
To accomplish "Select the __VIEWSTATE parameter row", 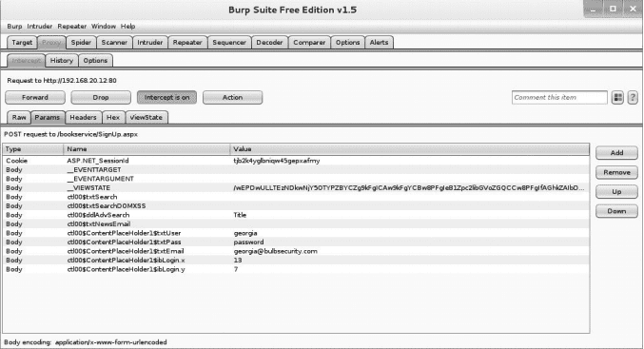I will tap(296, 187).
